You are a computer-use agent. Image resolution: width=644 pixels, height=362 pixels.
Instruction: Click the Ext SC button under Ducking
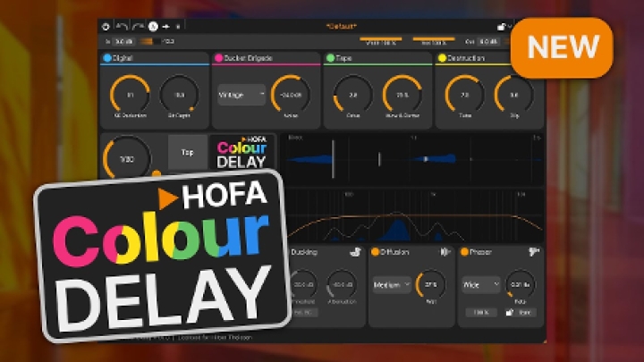(303, 313)
